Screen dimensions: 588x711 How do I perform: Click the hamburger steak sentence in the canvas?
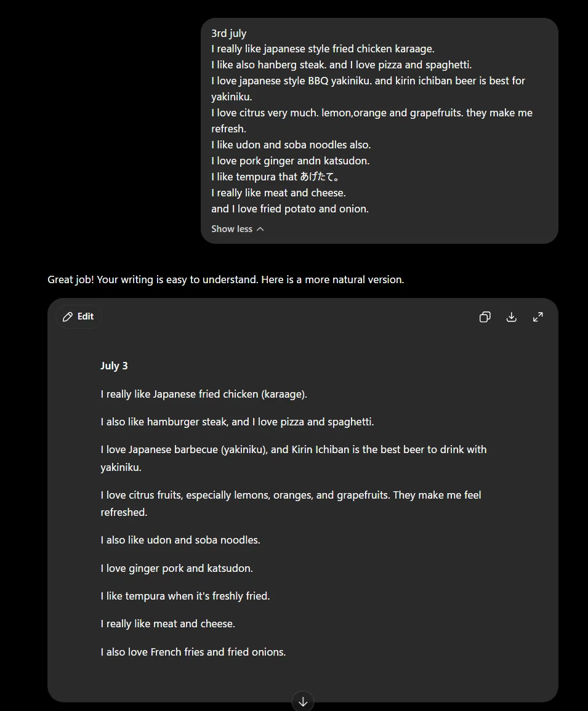[x=237, y=422]
